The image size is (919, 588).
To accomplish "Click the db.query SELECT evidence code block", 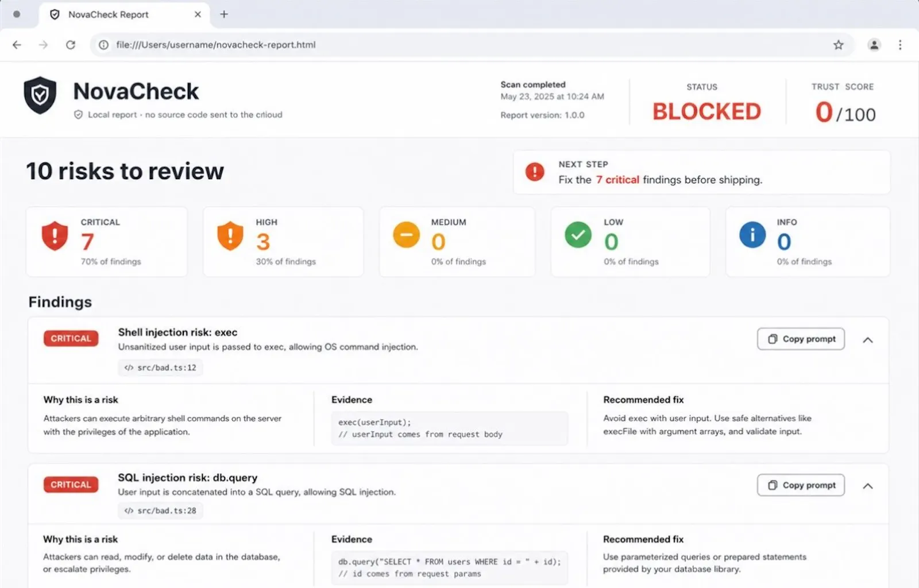I will [450, 567].
